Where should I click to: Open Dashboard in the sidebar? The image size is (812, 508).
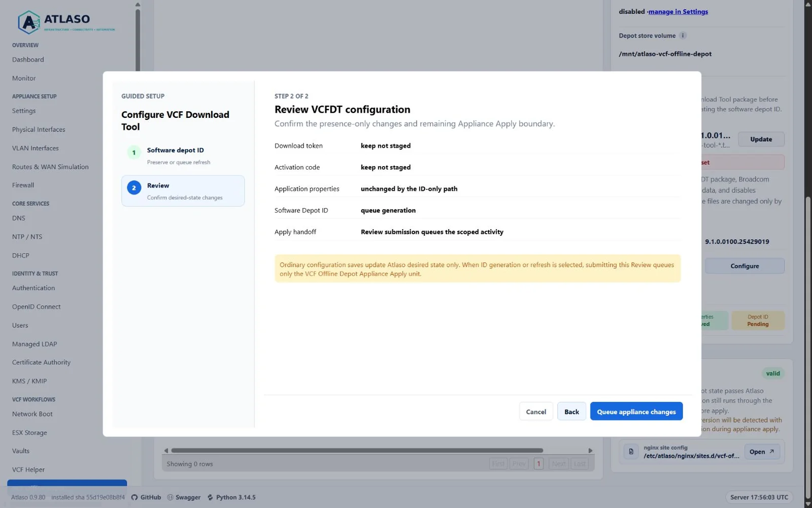pyautogui.click(x=28, y=59)
